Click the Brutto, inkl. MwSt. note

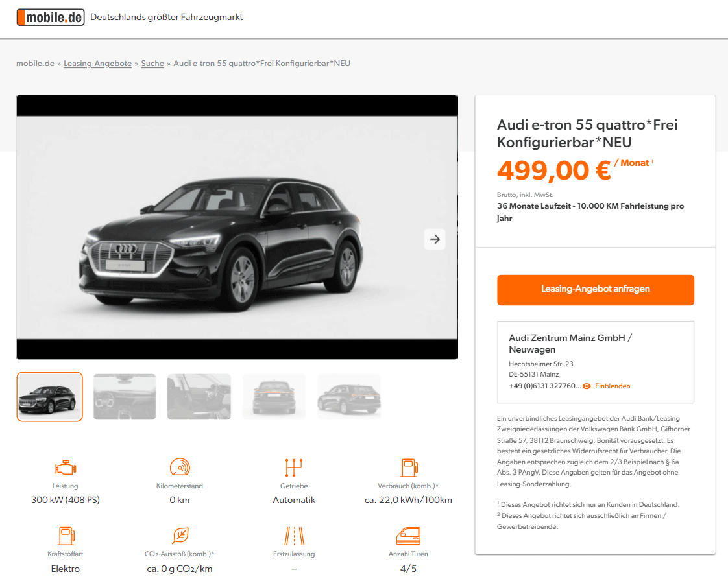(x=525, y=195)
